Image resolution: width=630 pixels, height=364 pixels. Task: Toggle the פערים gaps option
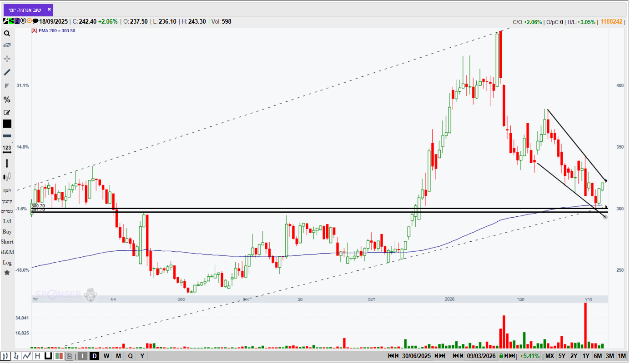[7, 211]
